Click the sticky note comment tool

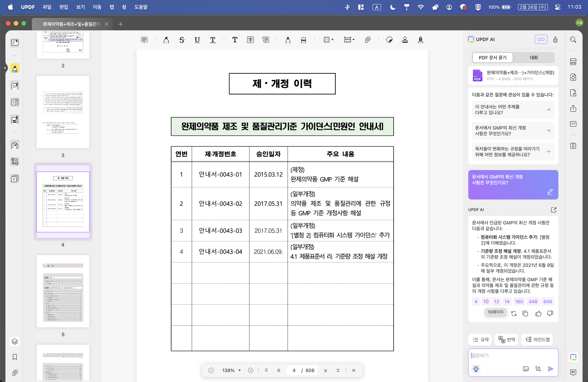[x=144, y=40]
